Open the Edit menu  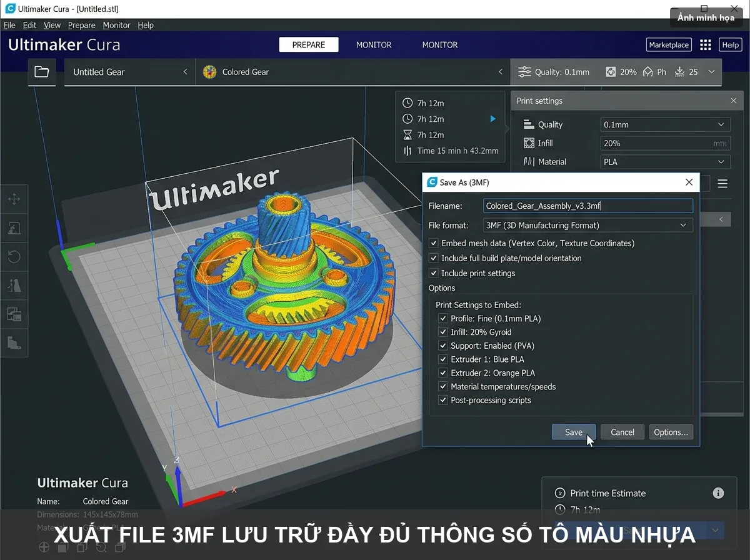[x=29, y=25]
